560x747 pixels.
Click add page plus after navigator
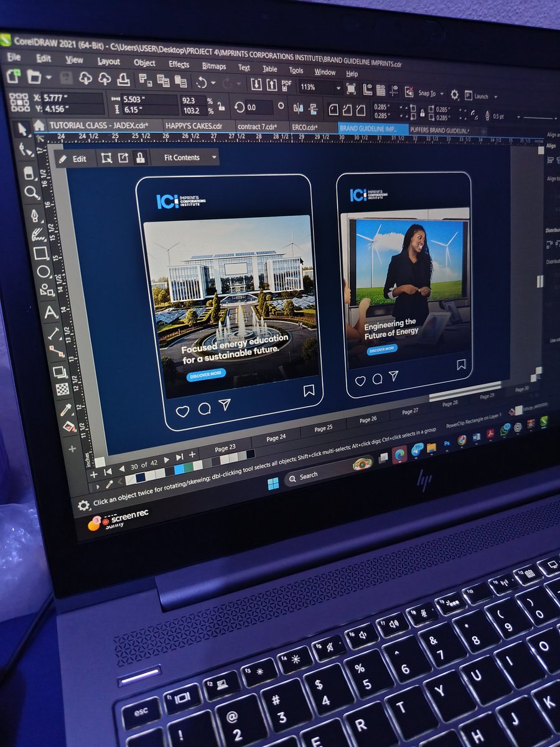193,455
